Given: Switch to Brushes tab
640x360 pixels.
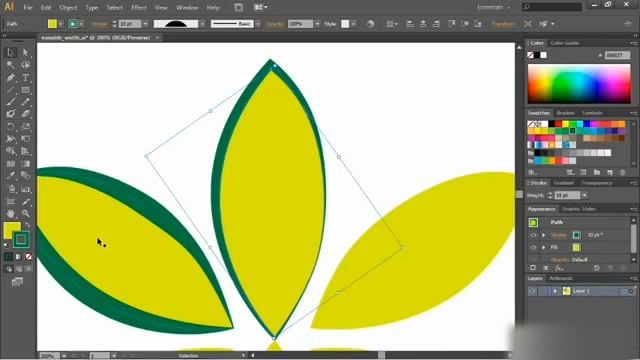Looking at the screenshot, I should 566,113.
